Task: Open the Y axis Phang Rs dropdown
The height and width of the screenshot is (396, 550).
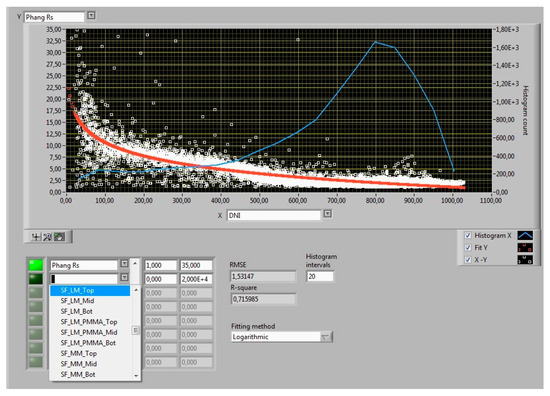Action: point(91,16)
